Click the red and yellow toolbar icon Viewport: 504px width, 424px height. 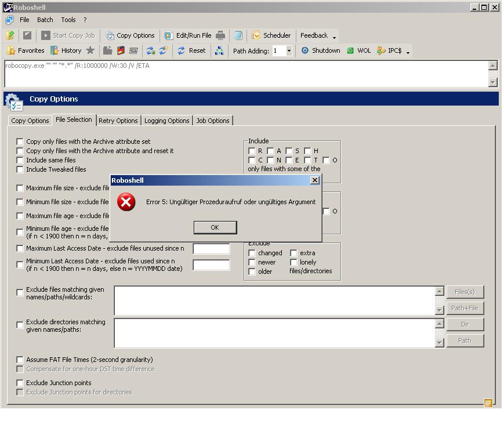coord(121,50)
